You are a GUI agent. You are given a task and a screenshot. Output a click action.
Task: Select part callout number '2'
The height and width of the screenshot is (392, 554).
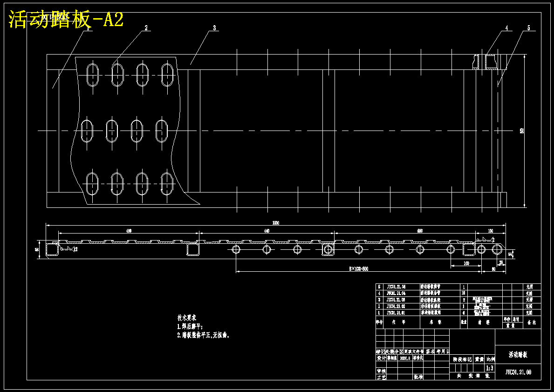[145, 28]
